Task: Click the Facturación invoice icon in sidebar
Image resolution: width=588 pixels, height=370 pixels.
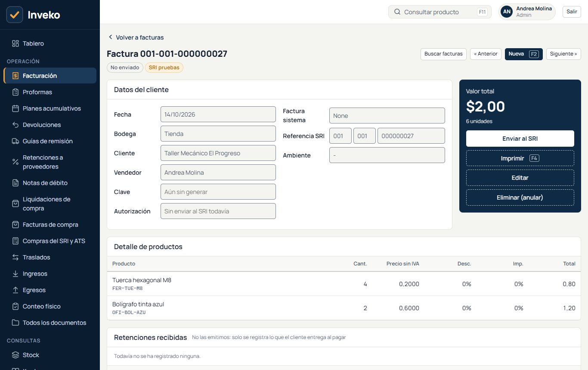Action: [15, 76]
